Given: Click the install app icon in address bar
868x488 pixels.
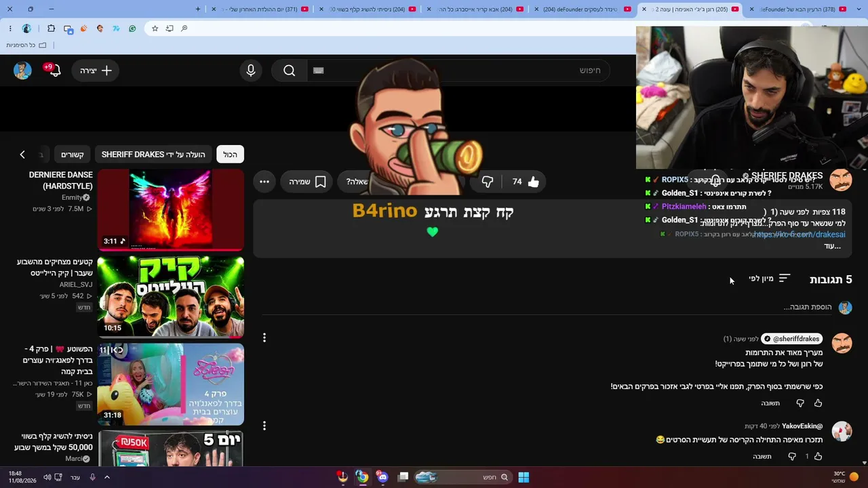Looking at the screenshot, I should (170, 28).
